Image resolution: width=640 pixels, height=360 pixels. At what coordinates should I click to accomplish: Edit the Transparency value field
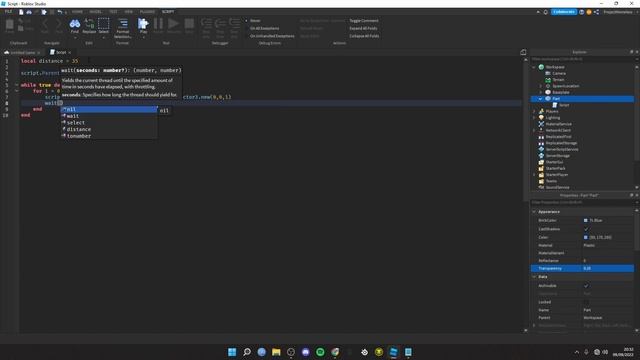(607, 269)
